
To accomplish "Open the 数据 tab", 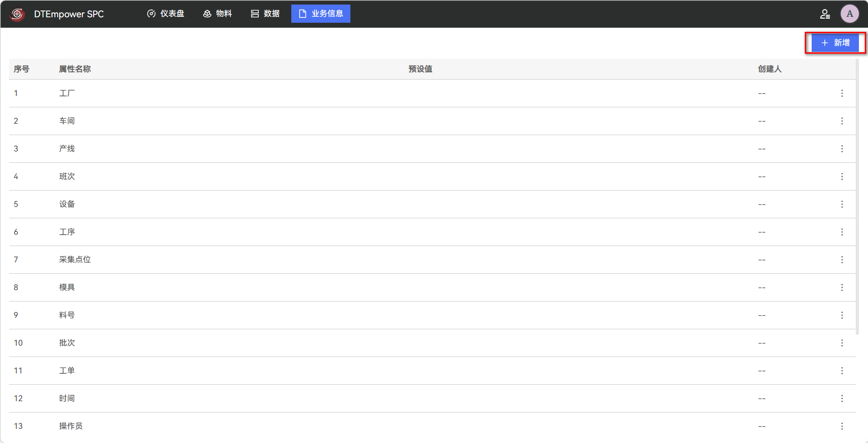I will [x=265, y=14].
